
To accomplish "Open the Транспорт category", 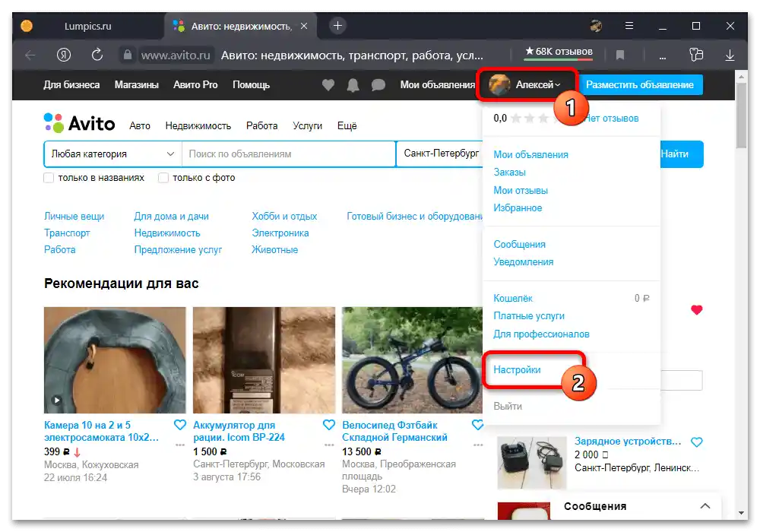I will 67,233.
